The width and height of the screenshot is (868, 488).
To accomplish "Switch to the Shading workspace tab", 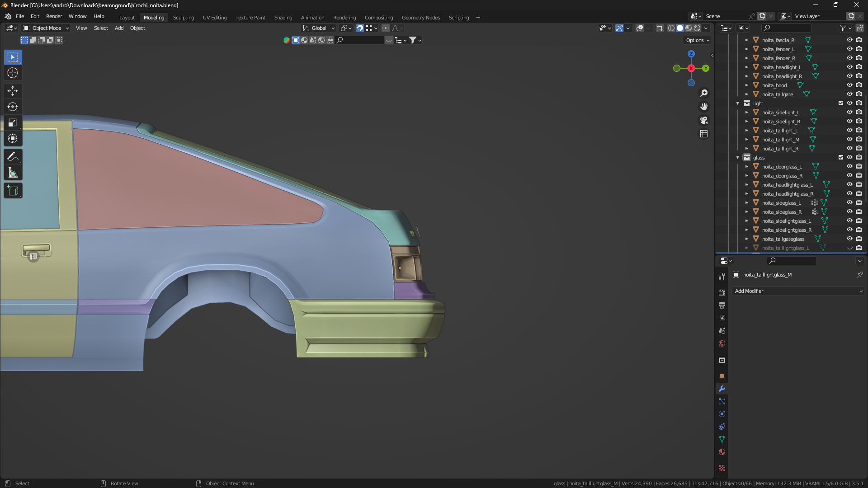I will click(283, 18).
